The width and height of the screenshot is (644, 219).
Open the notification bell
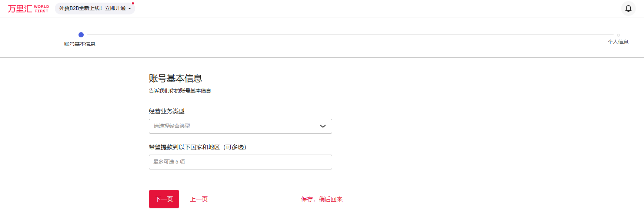[x=628, y=9]
